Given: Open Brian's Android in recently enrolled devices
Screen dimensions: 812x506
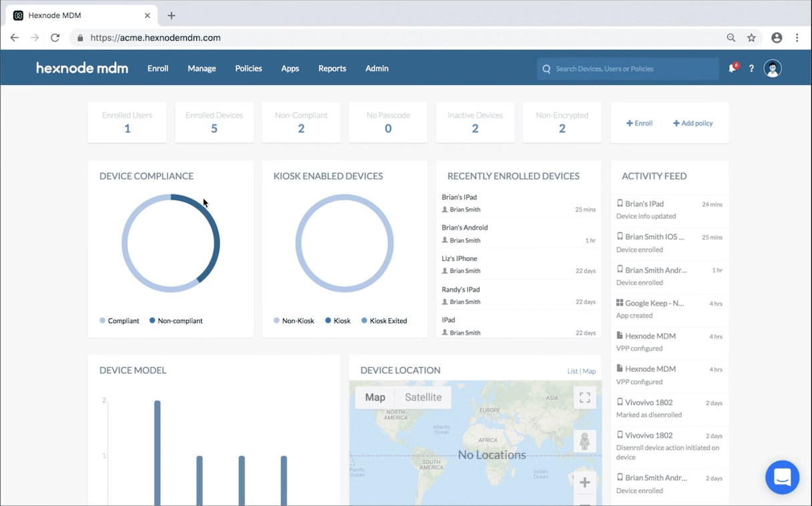Looking at the screenshot, I should pos(518,234).
